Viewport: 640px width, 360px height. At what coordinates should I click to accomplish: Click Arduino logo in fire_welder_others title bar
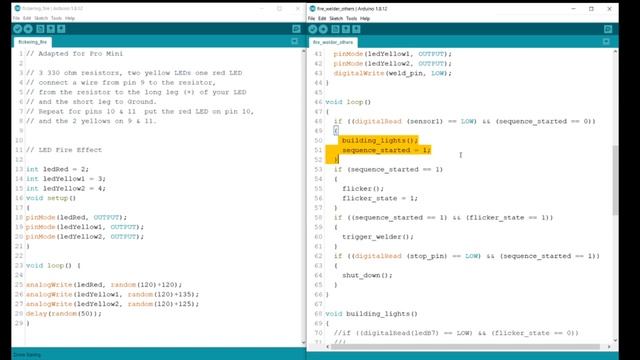coord(312,8)
